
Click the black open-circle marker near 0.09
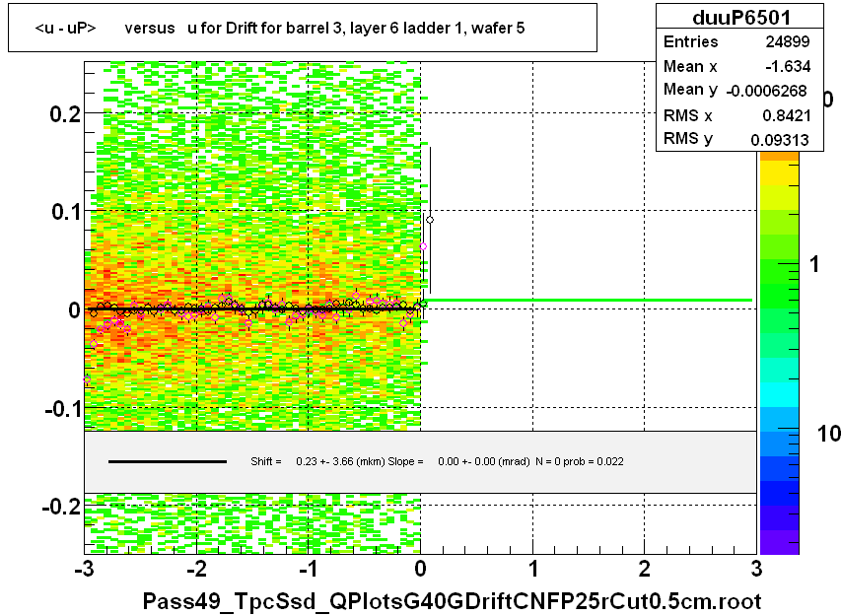point(430,220)
